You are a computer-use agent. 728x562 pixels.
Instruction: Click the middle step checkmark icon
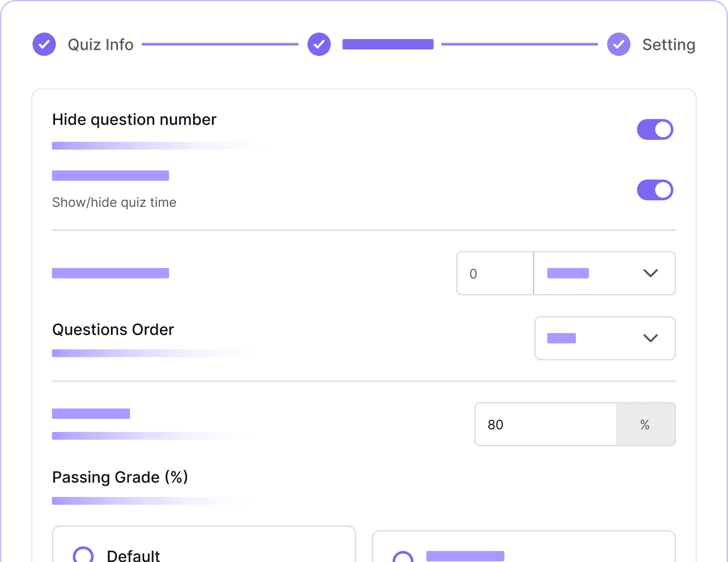(319, 44)
